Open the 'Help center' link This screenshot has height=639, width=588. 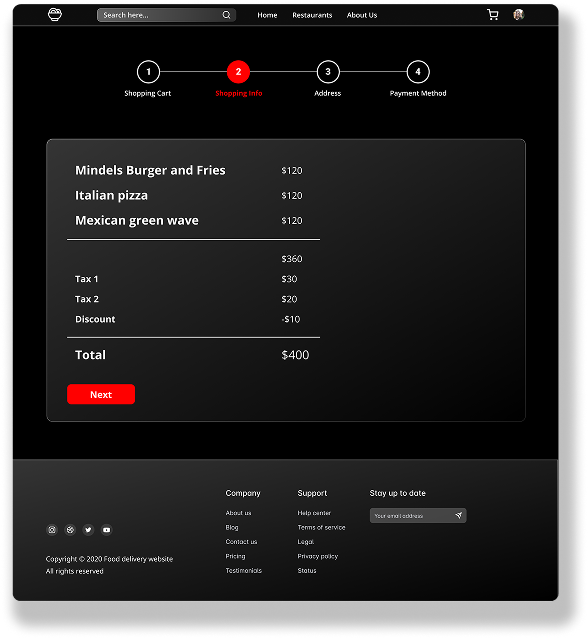(x=314, y=513)
